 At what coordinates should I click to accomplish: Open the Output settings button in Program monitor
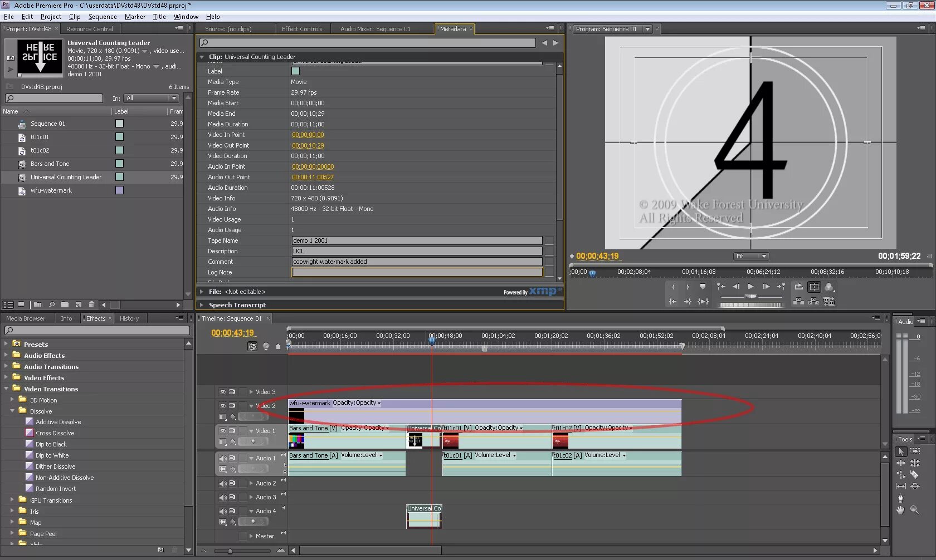click(830, 287)
